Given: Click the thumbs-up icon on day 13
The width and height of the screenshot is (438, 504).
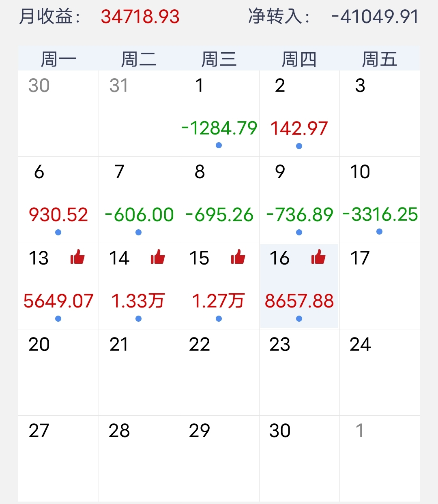Looking at the screenshot, I should (x=77, y=257).
